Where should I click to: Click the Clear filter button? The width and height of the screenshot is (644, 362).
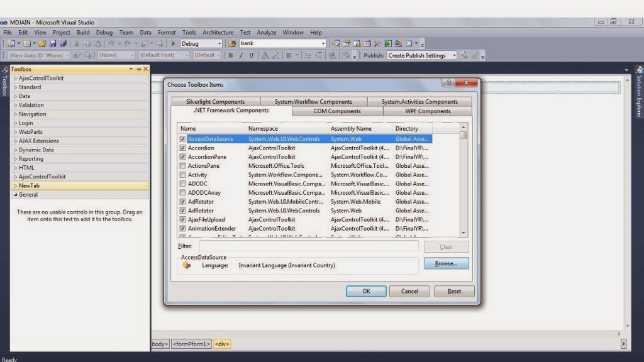point(447,246)
